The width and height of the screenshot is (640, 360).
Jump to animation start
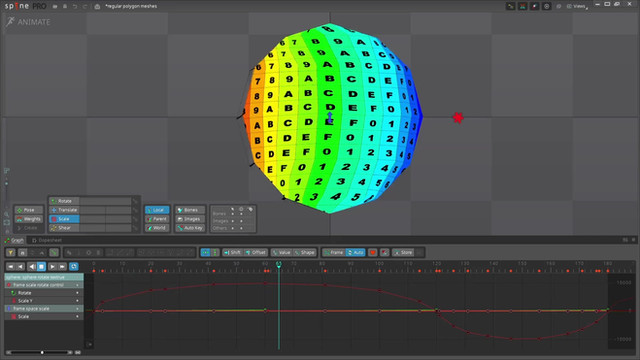tap(11, 267)
